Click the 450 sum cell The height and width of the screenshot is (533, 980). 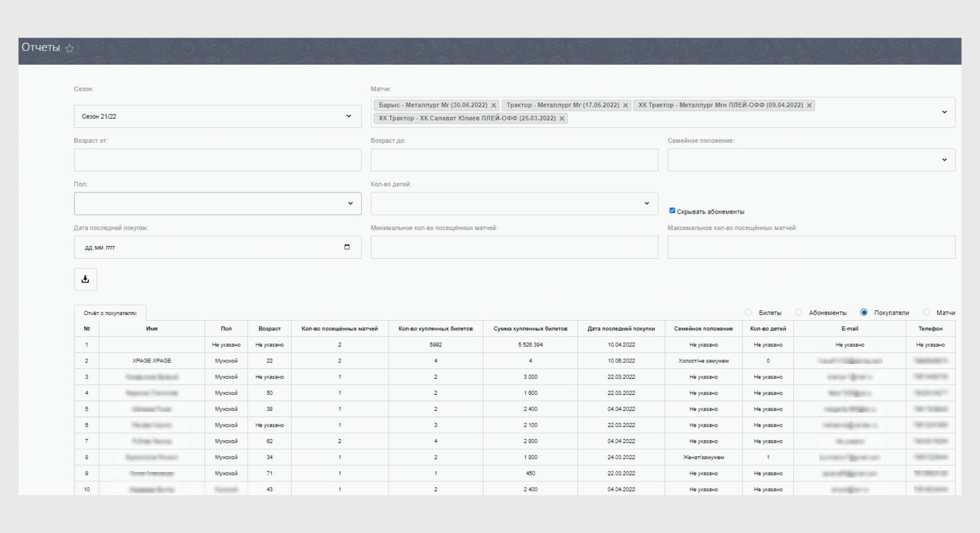[x=530, y=474]
